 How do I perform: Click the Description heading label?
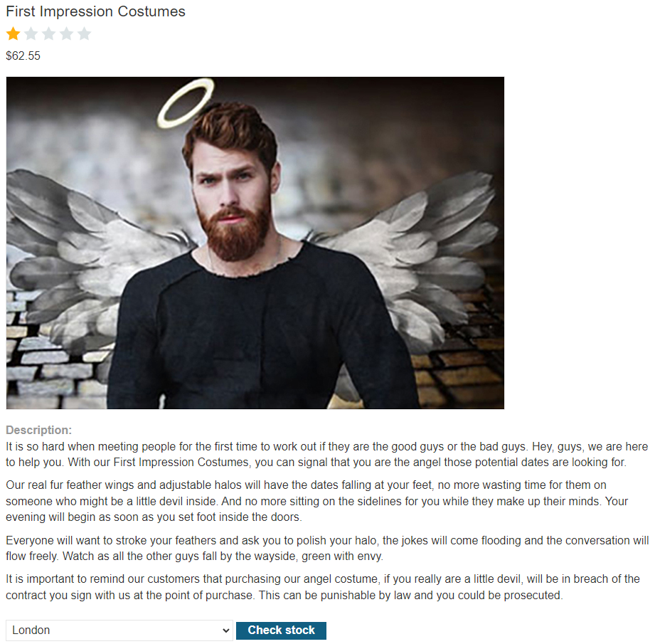coord(39,430)
